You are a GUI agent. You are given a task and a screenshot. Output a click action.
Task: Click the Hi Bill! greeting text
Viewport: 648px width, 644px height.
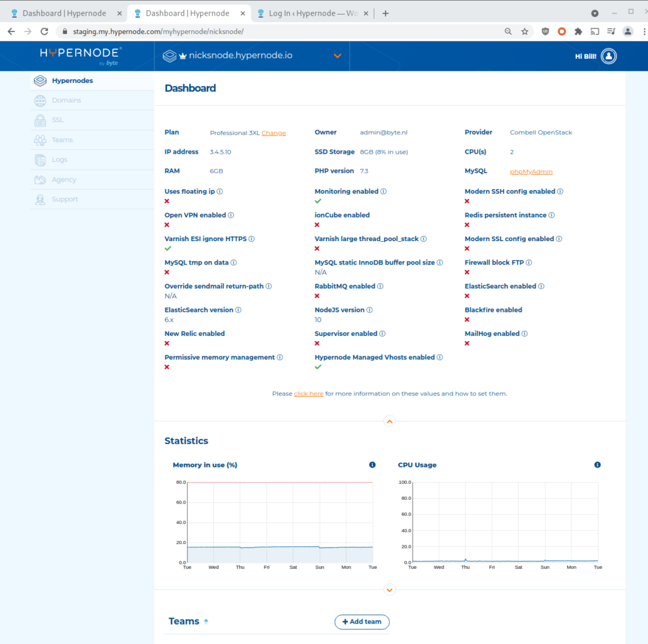pos(585,56)
